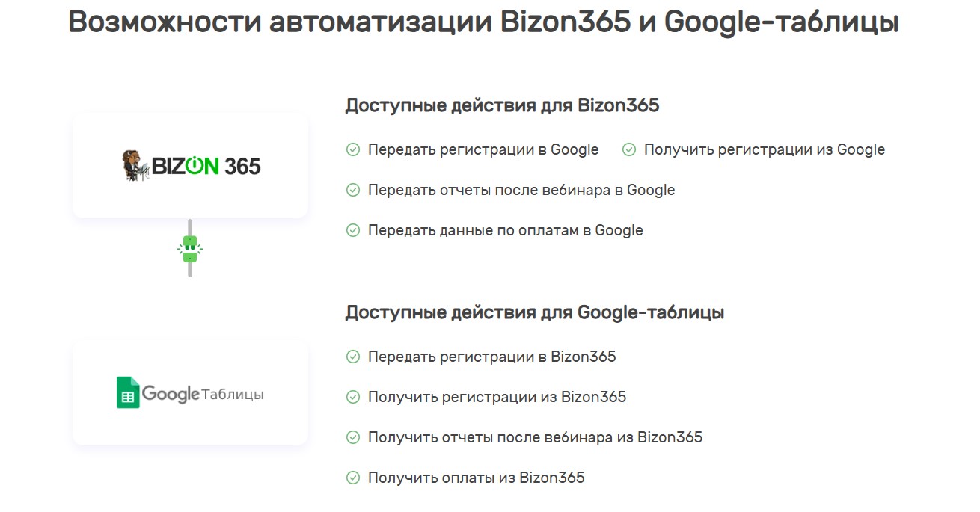Click the green plug connector icon
Screen dimensions: 980x512
click(190, 248)
